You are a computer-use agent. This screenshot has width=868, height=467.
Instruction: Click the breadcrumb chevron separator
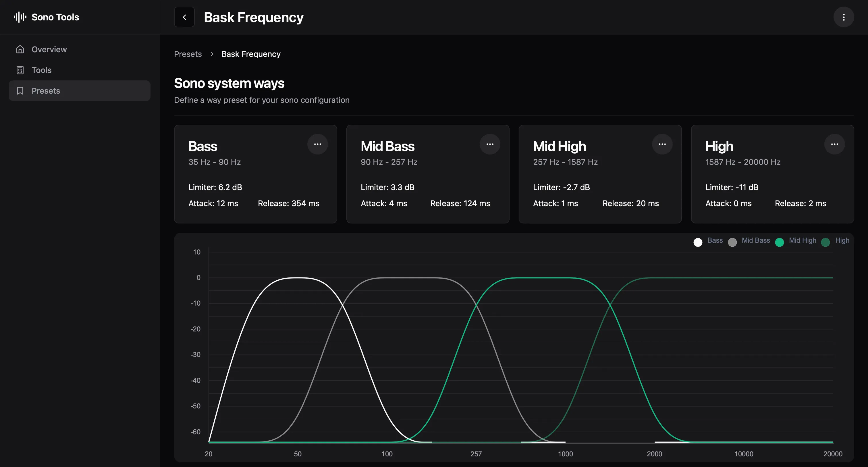coord(212,54)
